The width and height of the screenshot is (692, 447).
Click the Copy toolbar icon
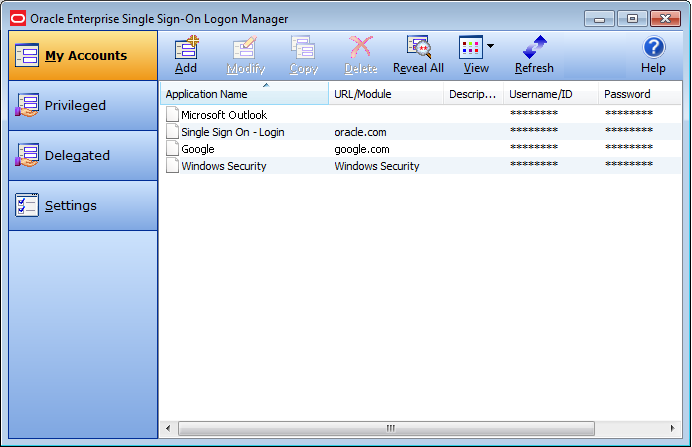click(303, 47)
